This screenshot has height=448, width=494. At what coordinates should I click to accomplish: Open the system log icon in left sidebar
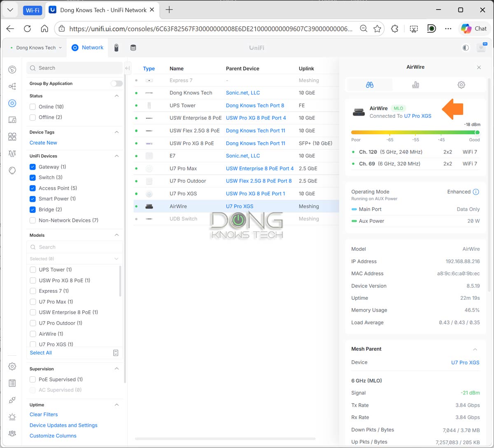coord(12,383)
